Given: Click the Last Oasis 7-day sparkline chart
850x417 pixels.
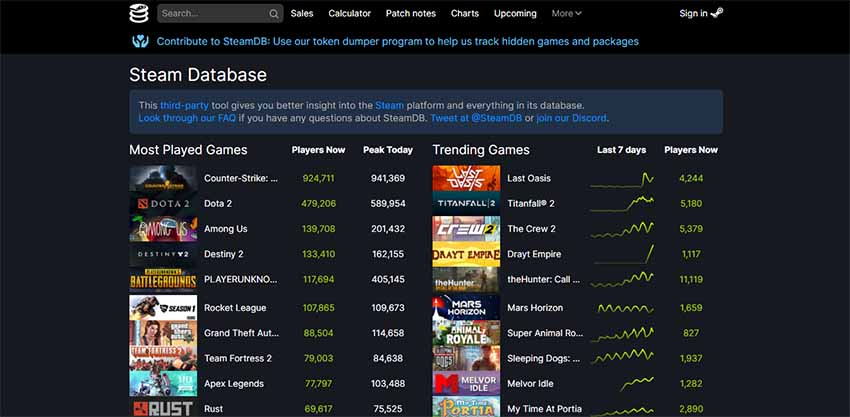Looking at the screenshot, I should coord(622,179).
